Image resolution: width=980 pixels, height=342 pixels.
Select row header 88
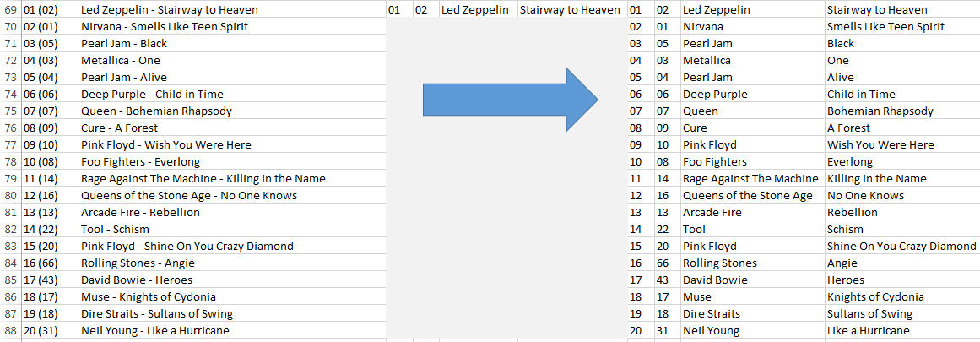(x=10, y=331)
